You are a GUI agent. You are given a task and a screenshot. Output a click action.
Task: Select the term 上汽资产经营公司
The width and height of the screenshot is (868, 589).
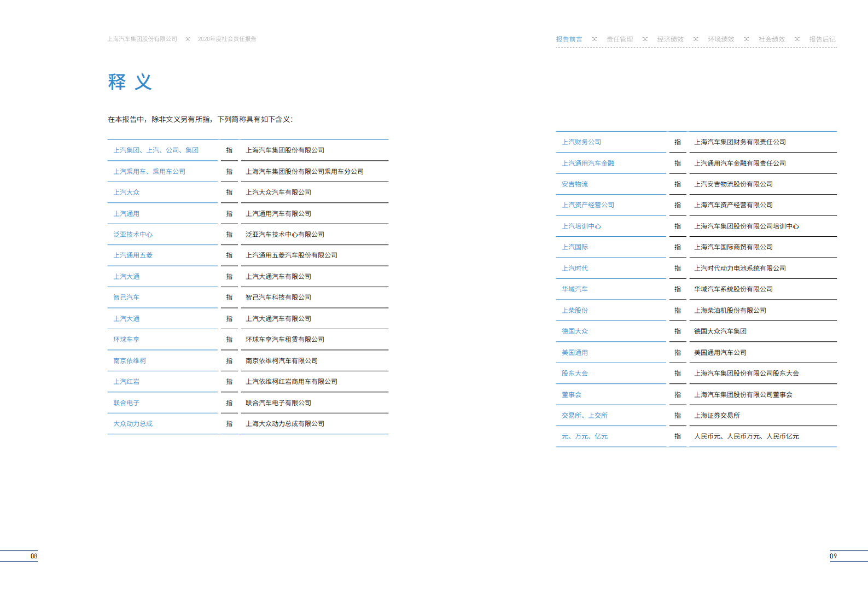point(588,205)
